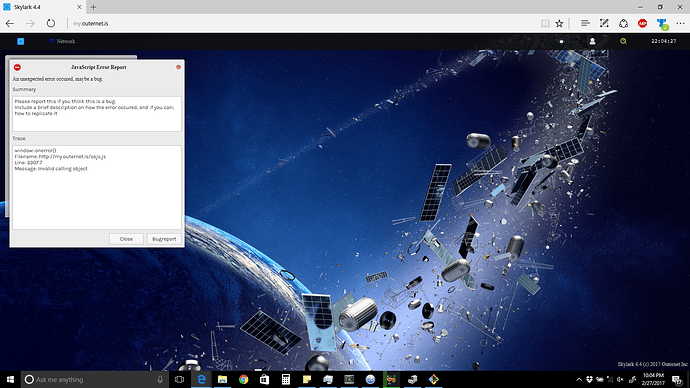Open the Skylark applications menu icon
The image size is (690, 388).
[x=20, y=41]
